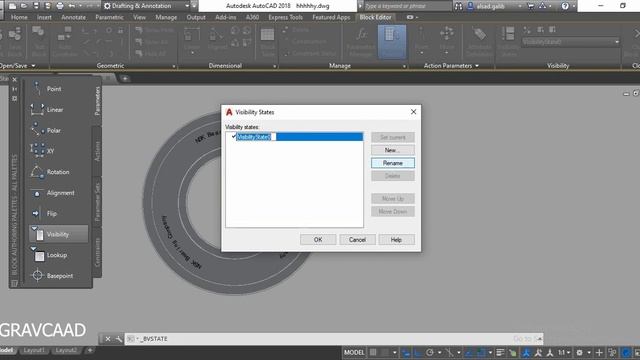640x360 pixels.
Task: Click the Save icon in quick access toolbar
Action: pos(36,6)
